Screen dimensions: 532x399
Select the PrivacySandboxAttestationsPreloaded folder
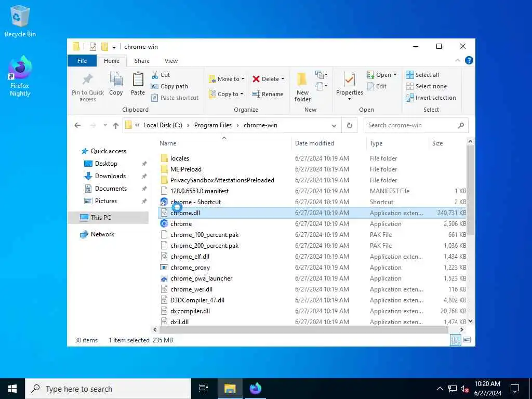point(222,180)
